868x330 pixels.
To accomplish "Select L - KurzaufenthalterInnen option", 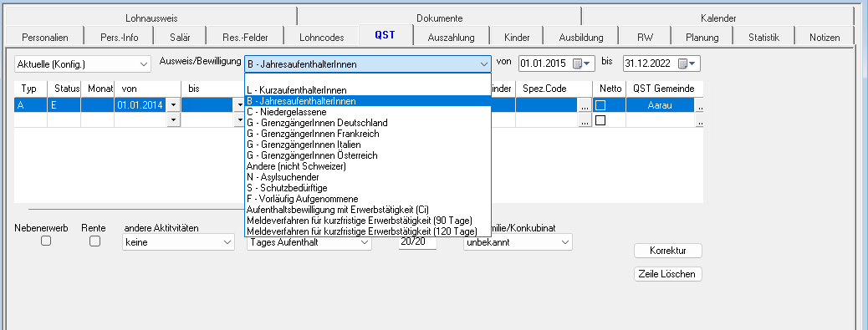I will pyautogui.click(x=368, y=90).
